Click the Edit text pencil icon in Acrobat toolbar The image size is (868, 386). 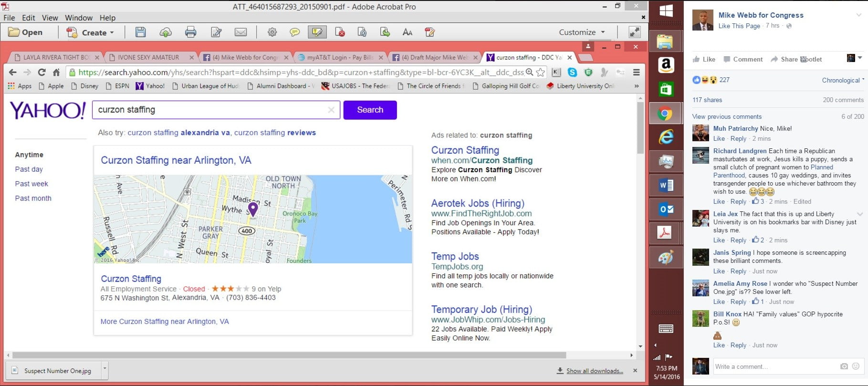coord(216,32)
